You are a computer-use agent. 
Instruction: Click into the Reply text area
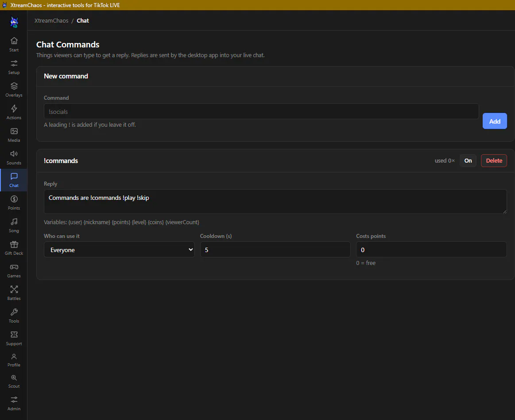tap(275, 202)
